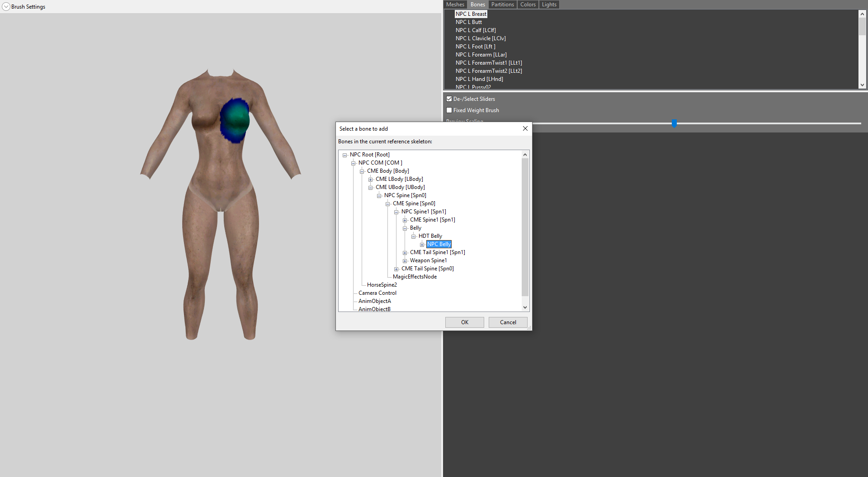Collapse NPC Spine [Spn0] node

[379, 196]
